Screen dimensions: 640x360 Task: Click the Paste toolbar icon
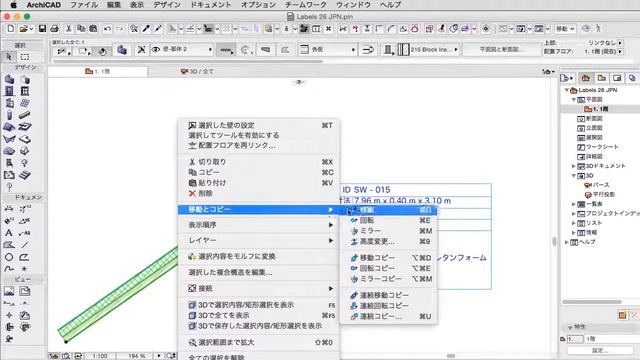(93, 29)
